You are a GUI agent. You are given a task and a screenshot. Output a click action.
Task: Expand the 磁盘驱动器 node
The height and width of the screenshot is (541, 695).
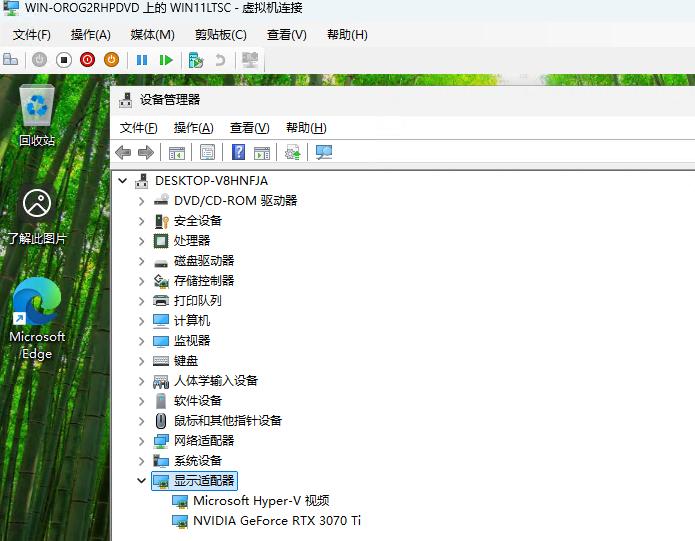click(141, 261)
